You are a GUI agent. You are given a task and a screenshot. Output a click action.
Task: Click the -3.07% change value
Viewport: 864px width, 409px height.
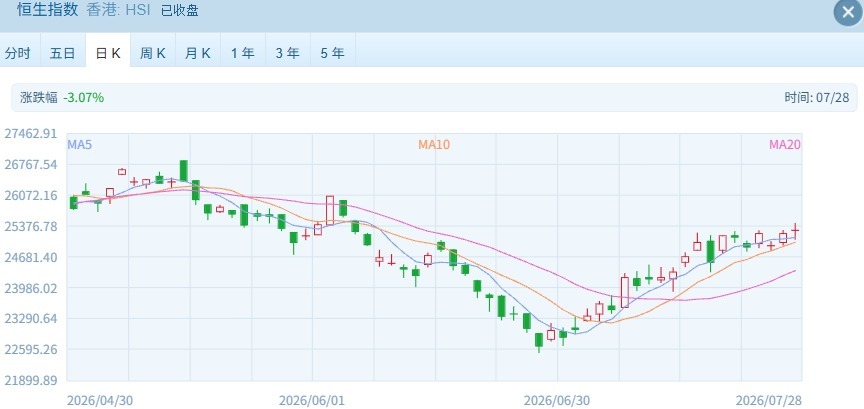point(84,98)
